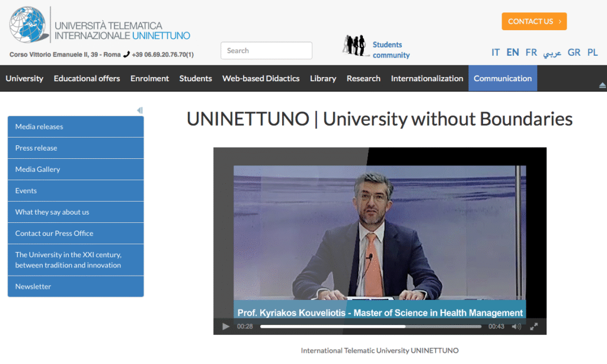This screenshot has width=607, height=364.
Task: Open the Educational offers menu
Action: tap(87, 78)
